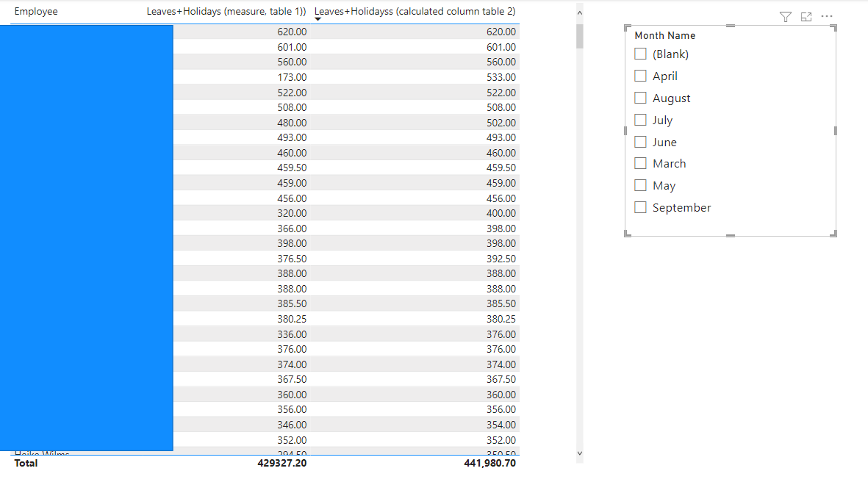Open the slicer's More options ellipsis
This screenshot has height=482, width=868.
click(827, 17)
